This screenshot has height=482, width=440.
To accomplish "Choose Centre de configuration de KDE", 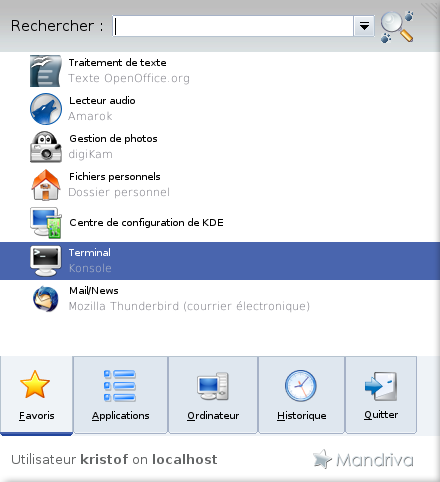I will pyautogui.click(x=146, y=223).
